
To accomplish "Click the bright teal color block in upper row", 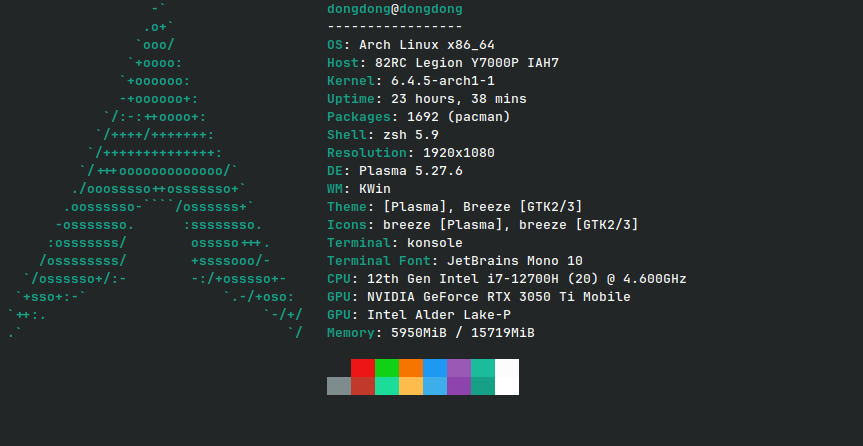I will (x=483, y=368).
